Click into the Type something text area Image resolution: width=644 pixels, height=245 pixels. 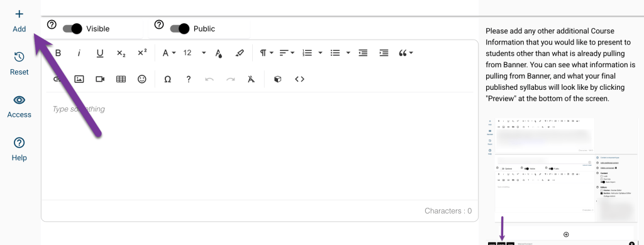(260, 146)
